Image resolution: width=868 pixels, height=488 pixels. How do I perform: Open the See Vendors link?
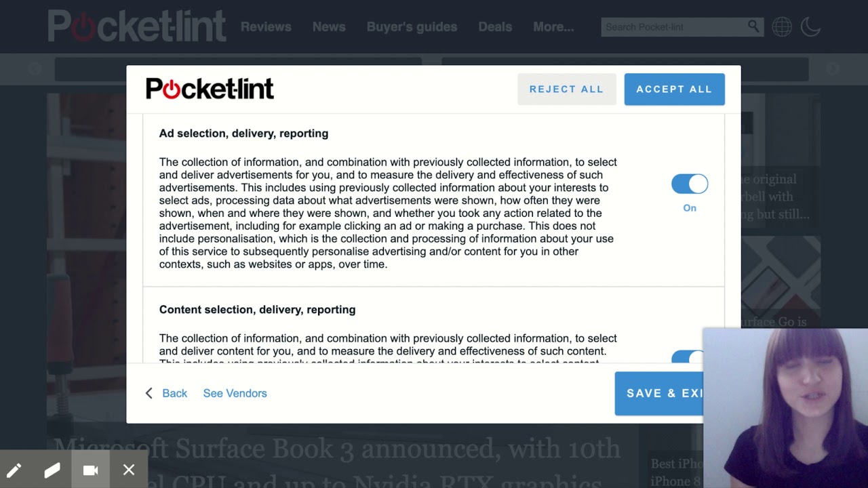tap(235, 393)
